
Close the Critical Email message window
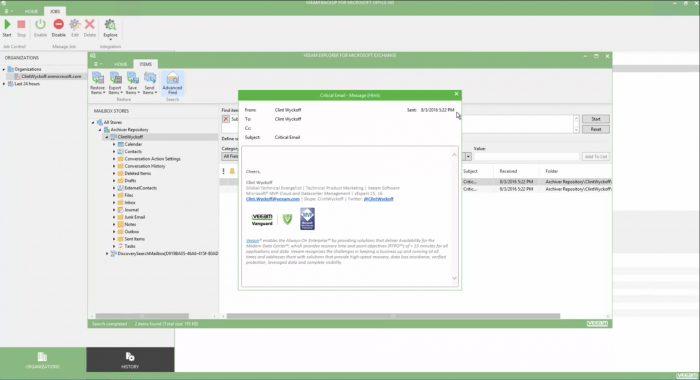point(456,94)
